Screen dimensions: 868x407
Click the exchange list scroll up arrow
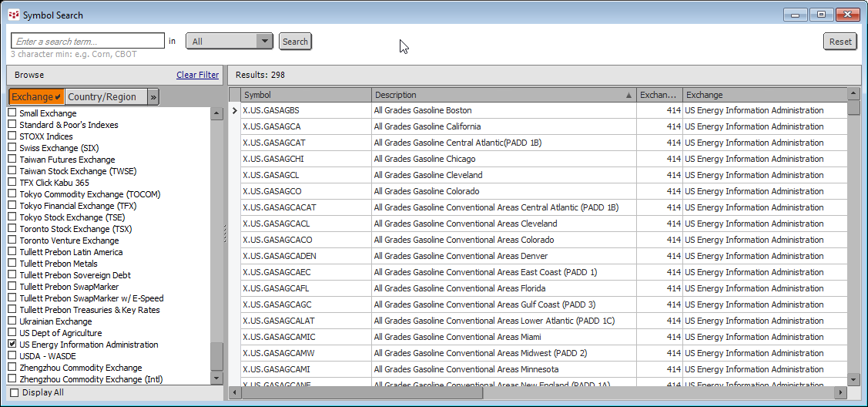click(x=217, y=113)
